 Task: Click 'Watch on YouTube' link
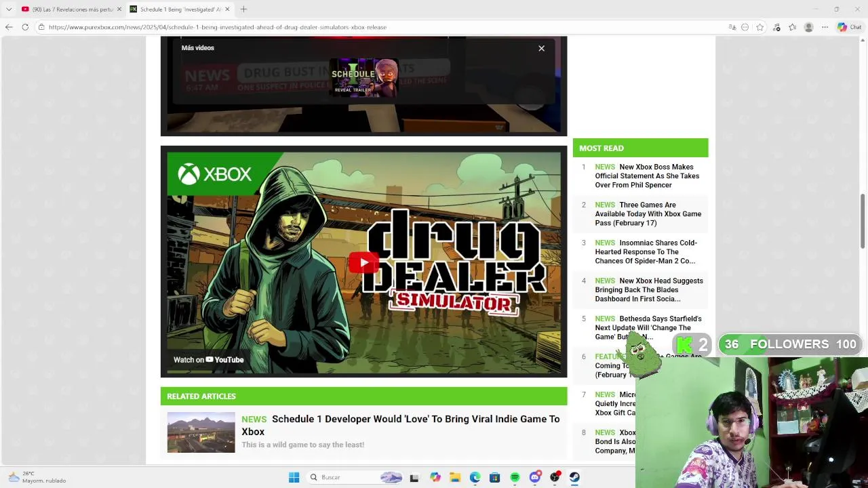208,360
